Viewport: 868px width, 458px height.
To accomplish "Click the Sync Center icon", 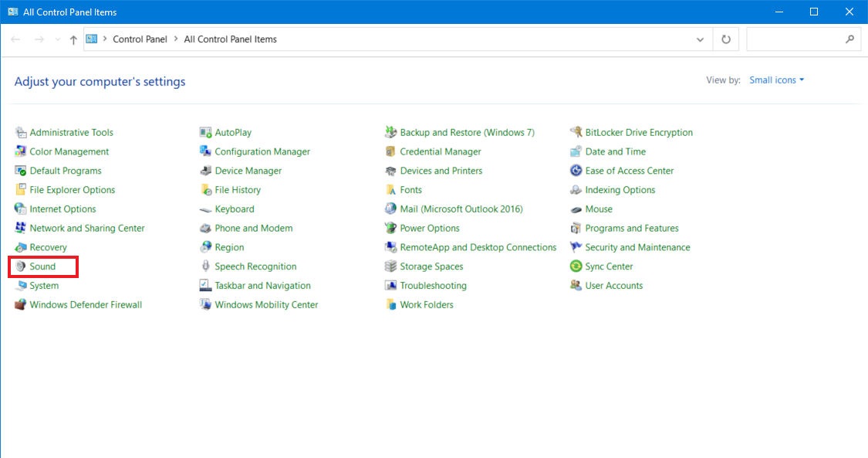I will 576,266.
